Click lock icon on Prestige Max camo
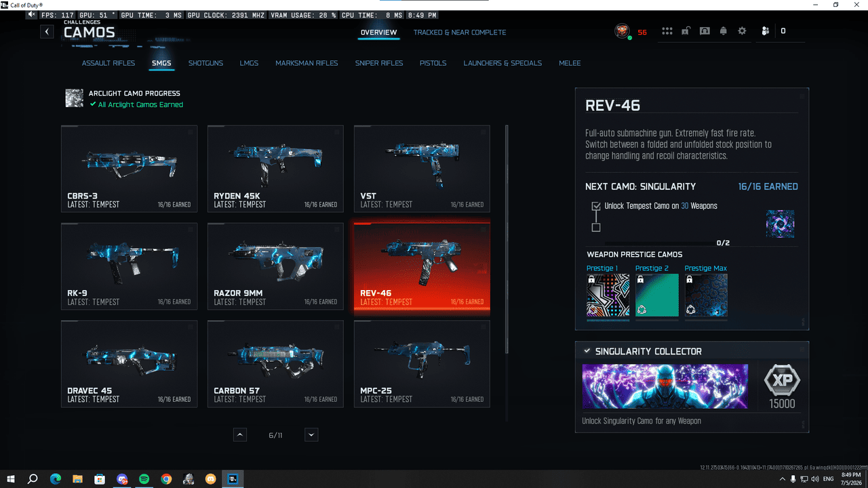 point(689,279)
